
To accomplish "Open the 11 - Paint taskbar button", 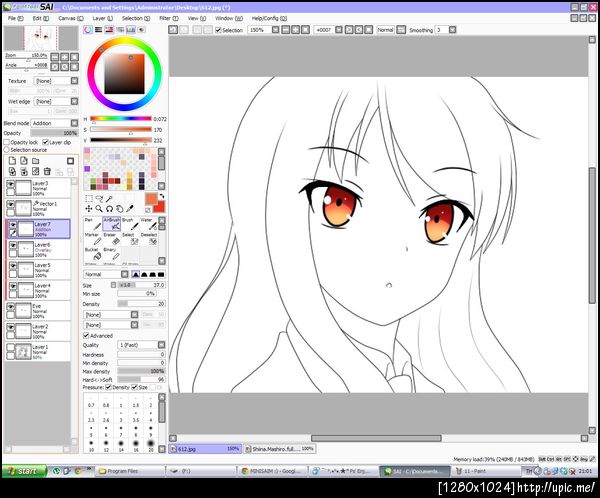I will [x=486, y=471].
